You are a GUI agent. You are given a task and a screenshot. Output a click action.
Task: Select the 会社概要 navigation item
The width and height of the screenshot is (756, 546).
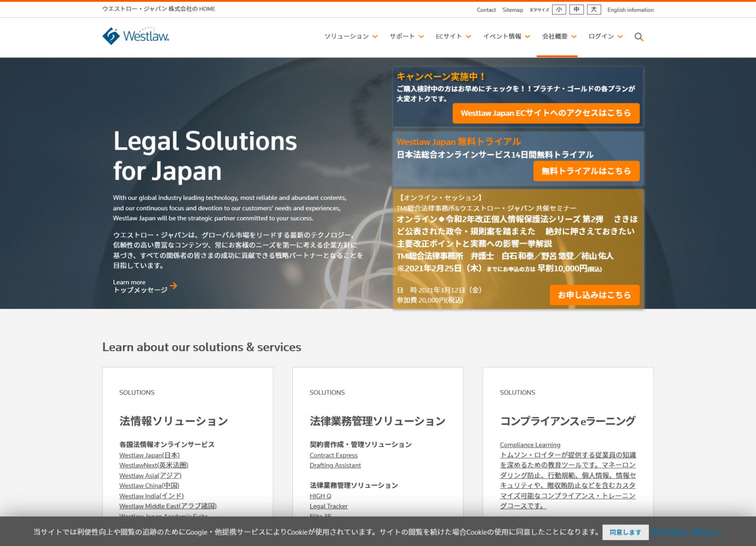coord(559,36)
